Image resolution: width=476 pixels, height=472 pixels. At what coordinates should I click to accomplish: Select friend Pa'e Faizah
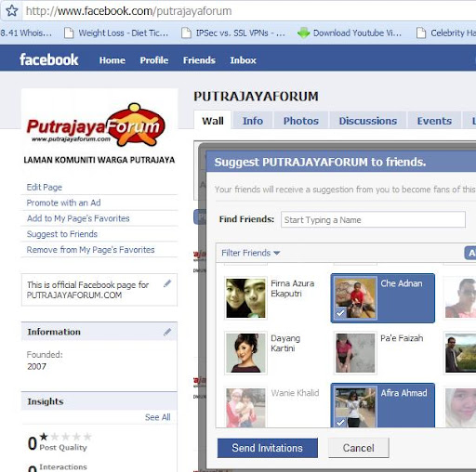[x=383, y=353]
